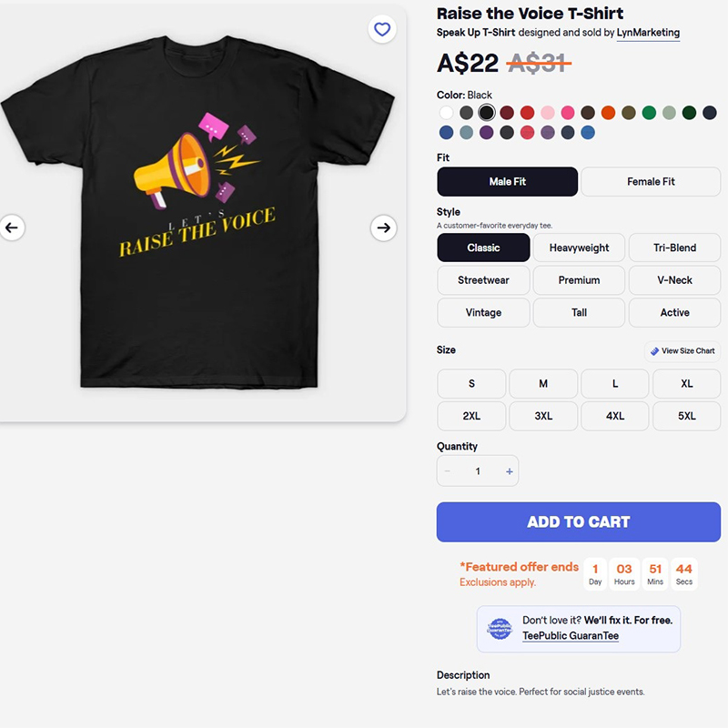Decrease quantity with the minus icon
The image size is (728, 728).
(447, 471)
